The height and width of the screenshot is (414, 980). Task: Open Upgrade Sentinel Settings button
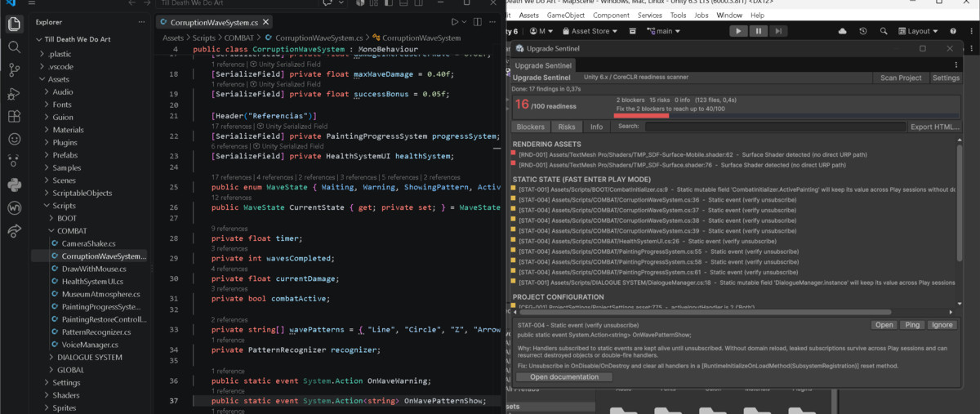(946, 78)
